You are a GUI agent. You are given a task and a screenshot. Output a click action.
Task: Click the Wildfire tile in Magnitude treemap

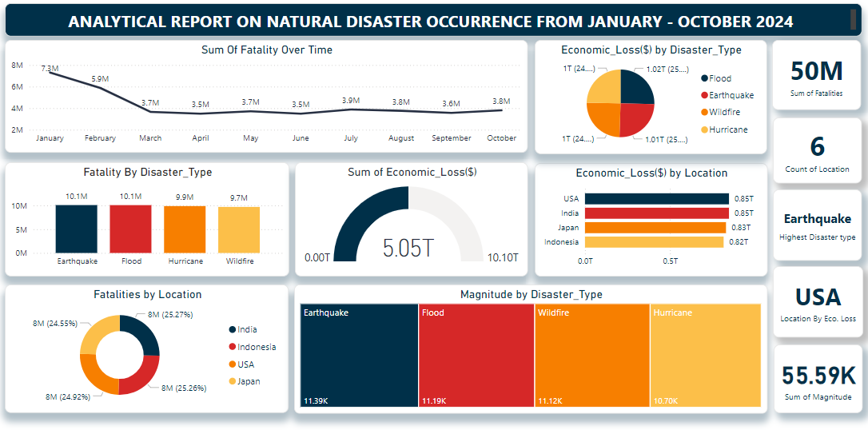[x=592, y=356]
